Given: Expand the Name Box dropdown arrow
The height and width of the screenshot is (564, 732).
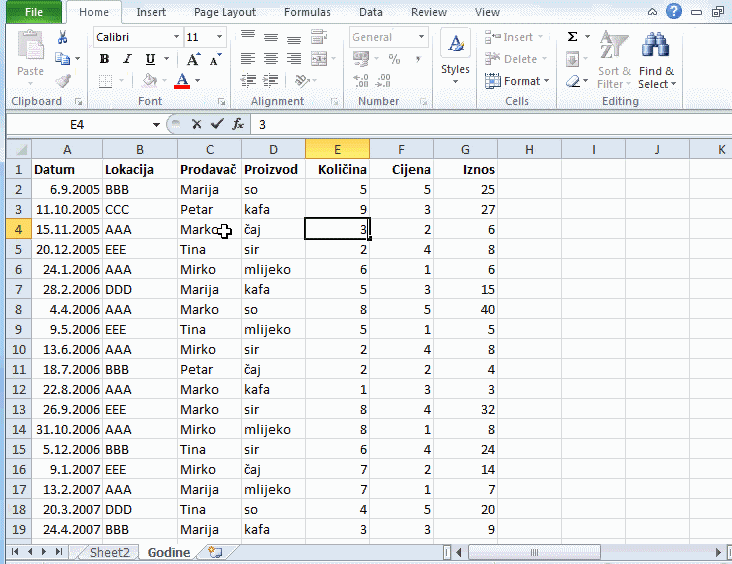Looking at the screenshot, I should click(x=156, y=125).
